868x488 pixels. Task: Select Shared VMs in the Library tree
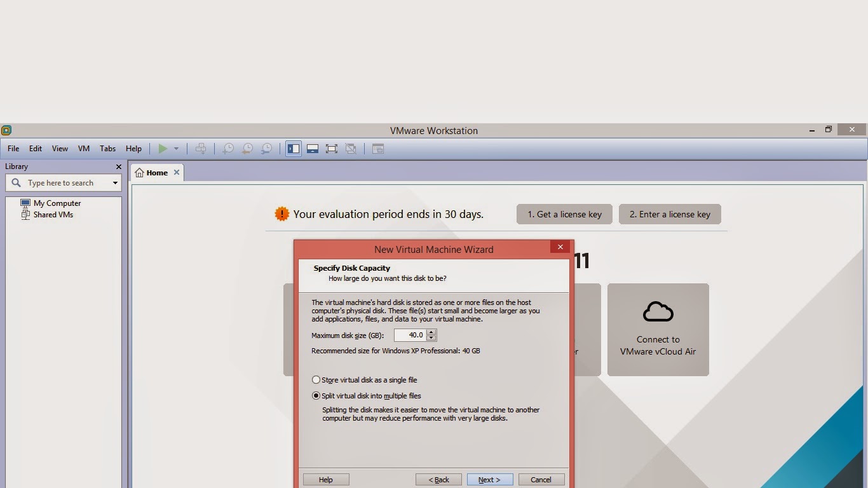pyautogui.click(x=53, y=215)
